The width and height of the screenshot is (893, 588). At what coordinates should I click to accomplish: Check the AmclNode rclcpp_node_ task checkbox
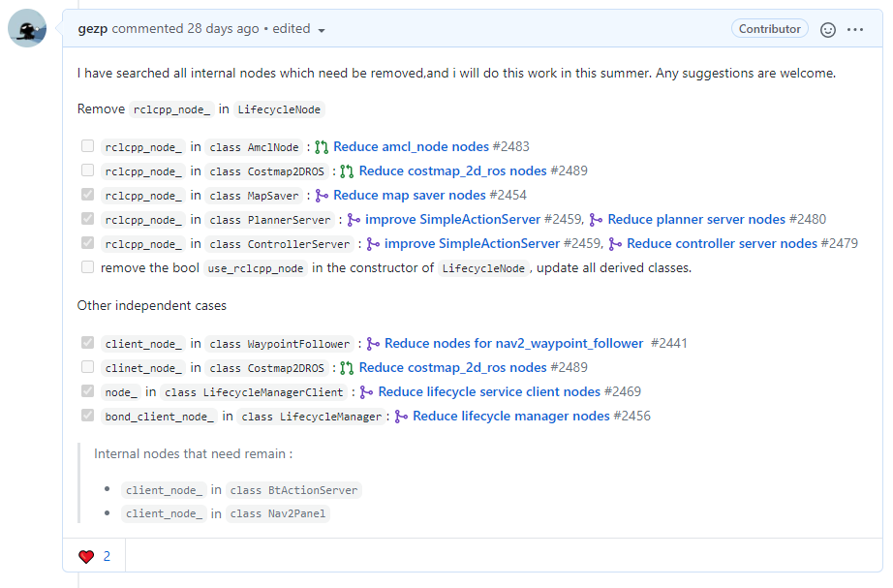88,146
